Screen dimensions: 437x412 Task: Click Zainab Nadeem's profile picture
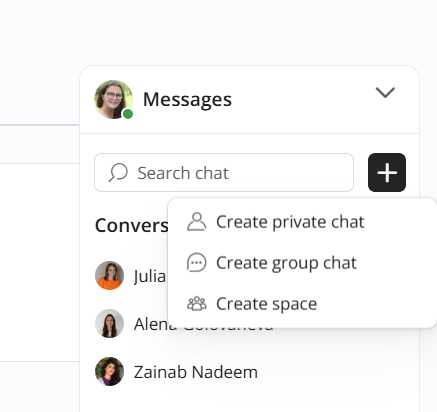[x=109, y=371]
